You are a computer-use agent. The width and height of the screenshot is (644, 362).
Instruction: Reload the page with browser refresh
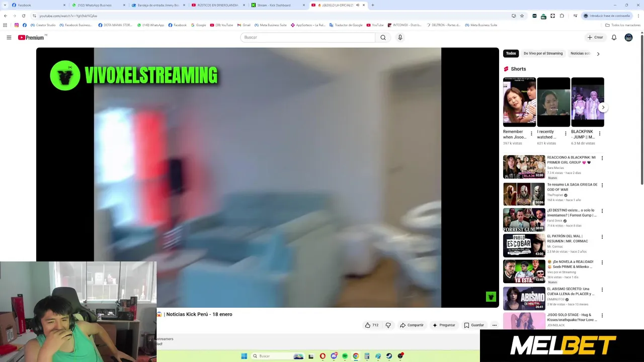click(23, 16)
